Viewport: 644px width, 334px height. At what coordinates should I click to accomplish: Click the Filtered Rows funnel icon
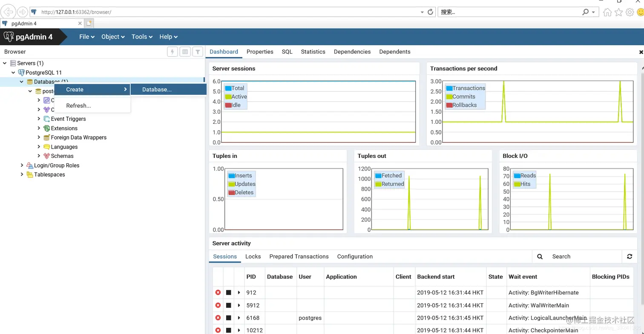click(198, 52)
